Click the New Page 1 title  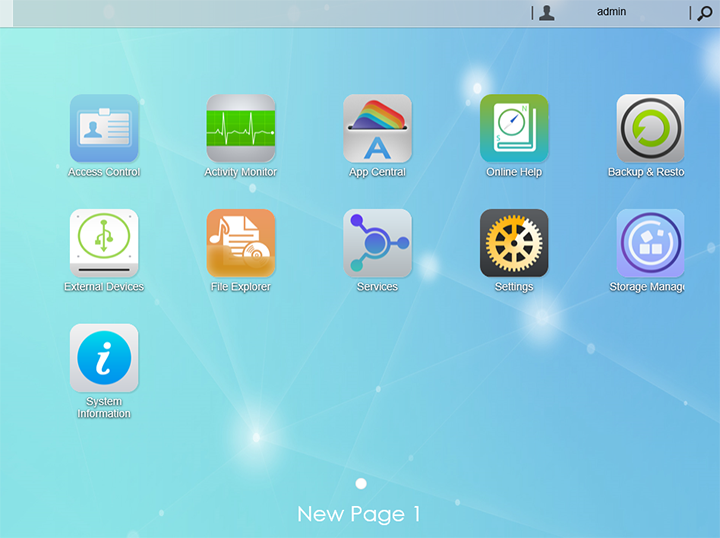[x=359, y=514]
